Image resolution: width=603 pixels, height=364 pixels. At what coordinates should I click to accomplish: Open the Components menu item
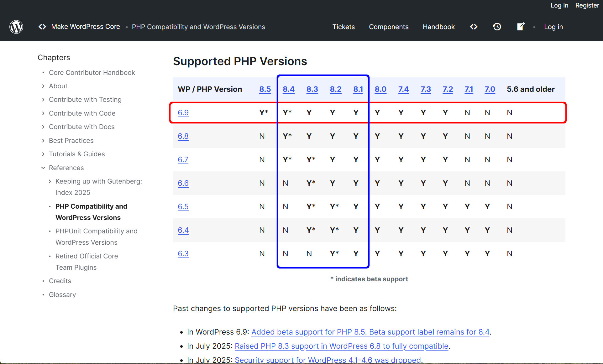click(389, 27)
